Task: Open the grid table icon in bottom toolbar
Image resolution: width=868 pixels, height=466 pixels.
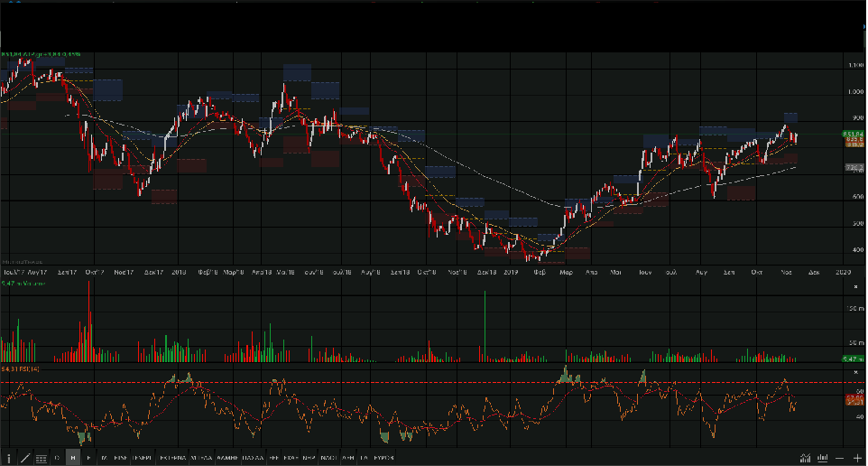Action: (x=42, y=458)
